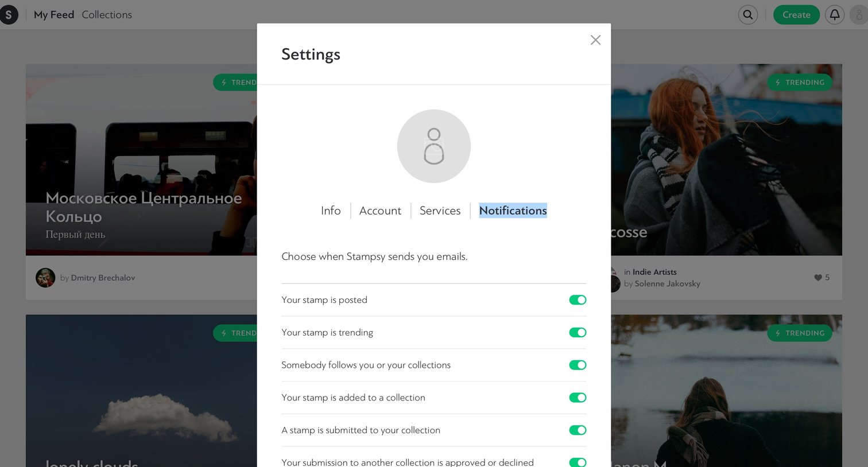
Task: Click TRENDING badge on red-haired woman card
Action: pos(800,83)
